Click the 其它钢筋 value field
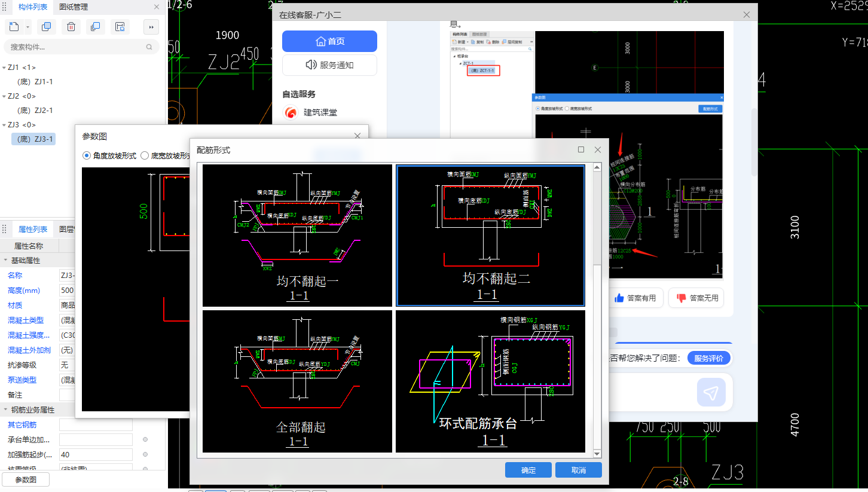 pyautogui.click(x=96, y=424)
